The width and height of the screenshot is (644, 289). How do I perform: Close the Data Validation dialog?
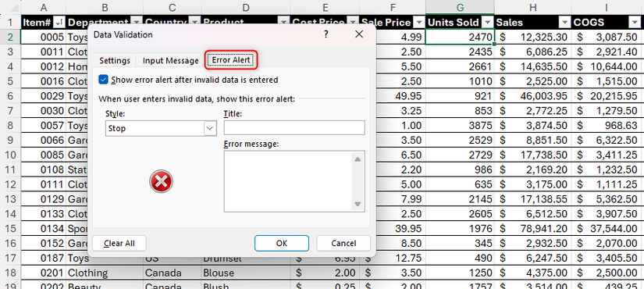359,34
